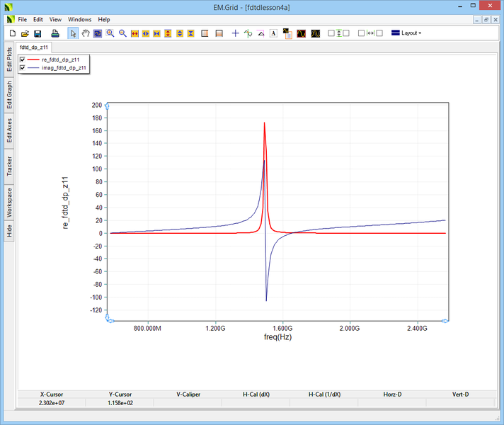Select the Pan hand tool
Screen dimensions: 504x425
coord(86,33)
